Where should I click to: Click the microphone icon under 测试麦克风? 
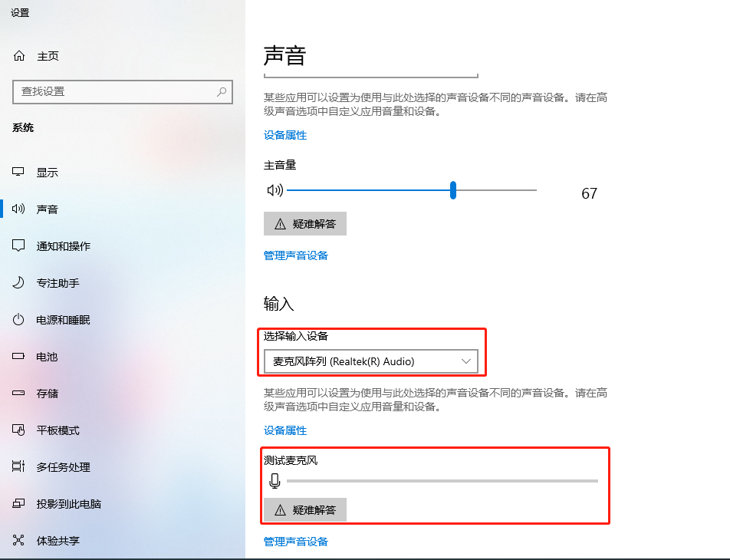tap(275, 481)
